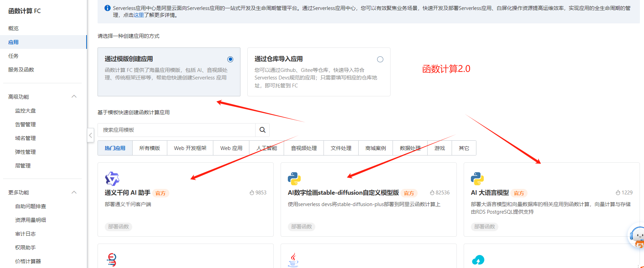The width and height of the screenshot is (644, 268).
Task: Click the flame popularity icon beside 9853
Action: pos(252,193)
